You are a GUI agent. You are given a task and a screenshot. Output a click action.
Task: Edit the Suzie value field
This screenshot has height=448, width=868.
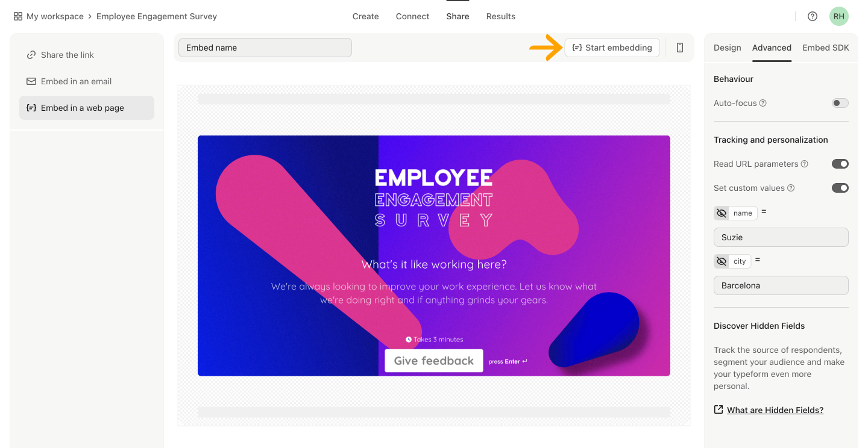point(781,237)
